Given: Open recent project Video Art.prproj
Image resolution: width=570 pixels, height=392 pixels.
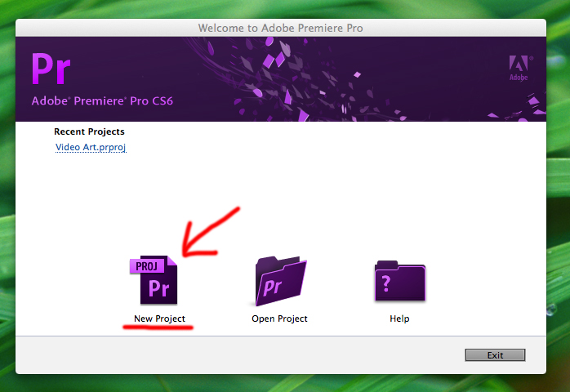Looking at the screenshot, I should click(x=91, y=147).
